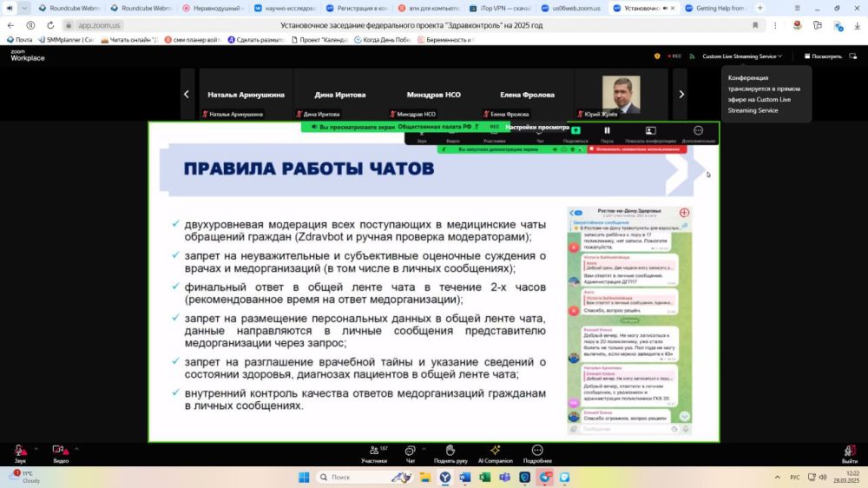Switch to us06web.zoom.us tab
Viewport: 868px width, 488px height.
click(x=571, y=9)
